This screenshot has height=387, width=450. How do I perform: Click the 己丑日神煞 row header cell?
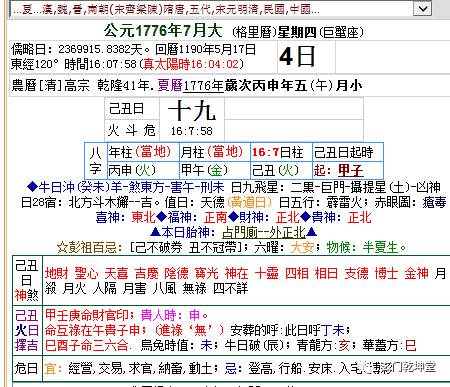point(27,280)
